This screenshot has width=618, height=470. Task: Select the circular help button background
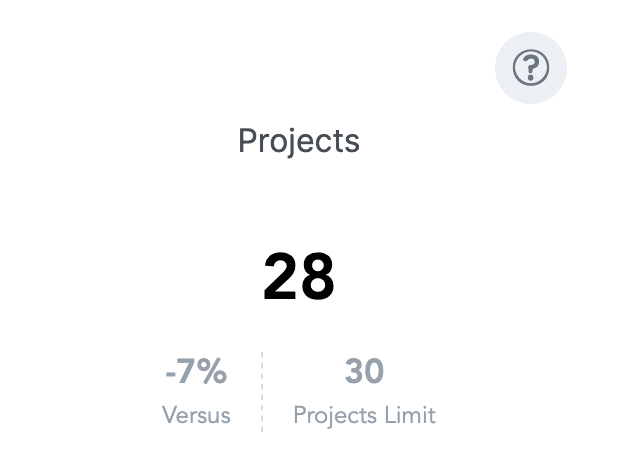[531, 67]
